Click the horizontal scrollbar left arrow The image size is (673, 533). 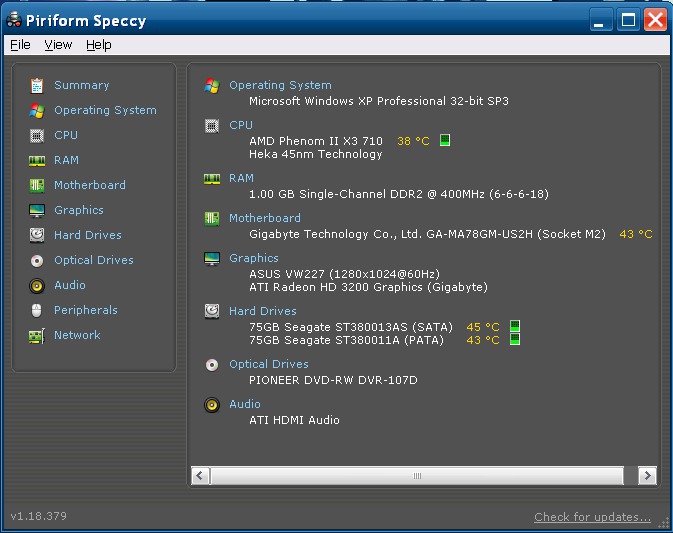coord(200,475)
